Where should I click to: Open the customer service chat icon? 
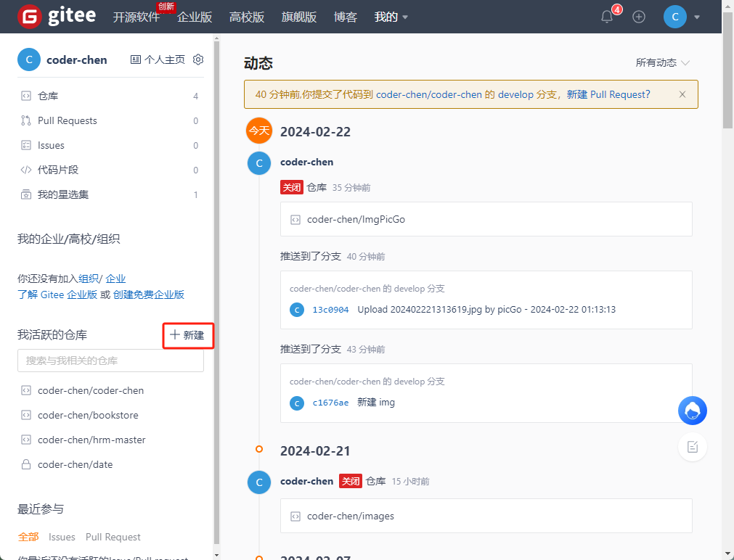[x=693, y=411]
